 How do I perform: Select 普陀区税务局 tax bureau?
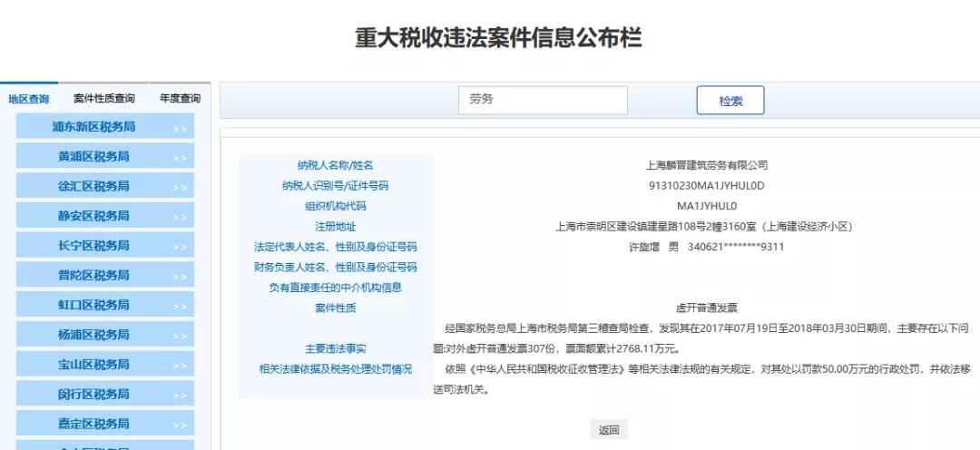[93, 276]
